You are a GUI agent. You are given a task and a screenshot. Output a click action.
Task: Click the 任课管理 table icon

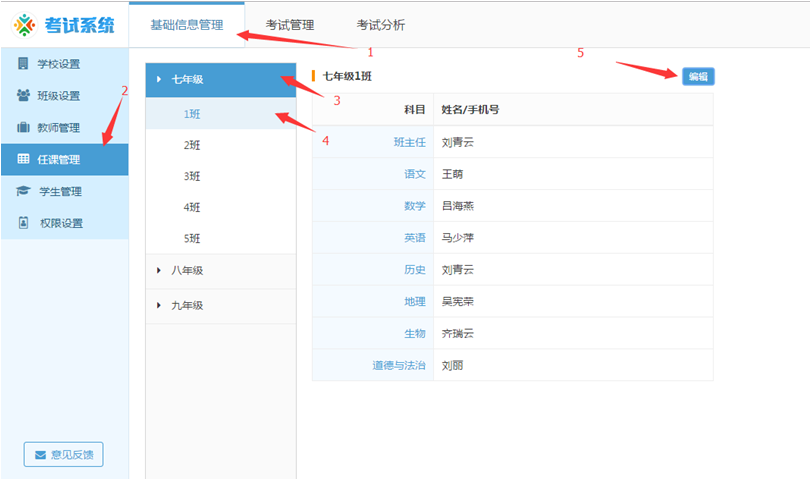(x=23, y=159)
